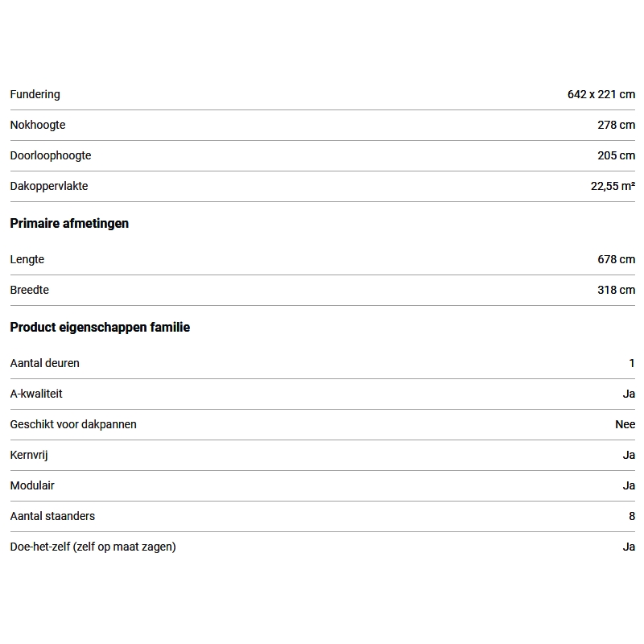This screenshot has height=644, width=644.
Task: Click the 278 cm nokhoogte value
Action: point(616,125)
